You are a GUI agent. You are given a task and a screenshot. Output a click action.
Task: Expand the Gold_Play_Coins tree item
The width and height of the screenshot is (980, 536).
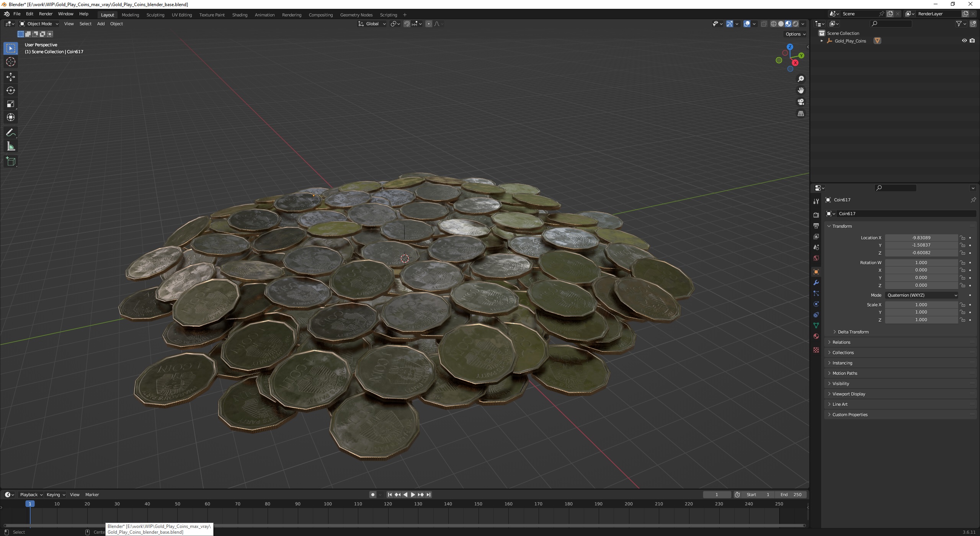tap(822, 41)
